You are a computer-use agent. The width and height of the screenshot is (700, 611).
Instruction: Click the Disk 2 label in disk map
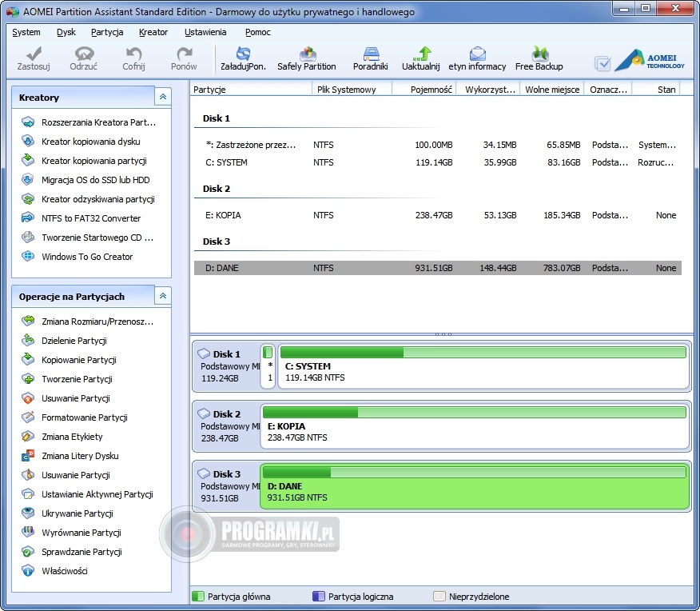coord(226,413)
